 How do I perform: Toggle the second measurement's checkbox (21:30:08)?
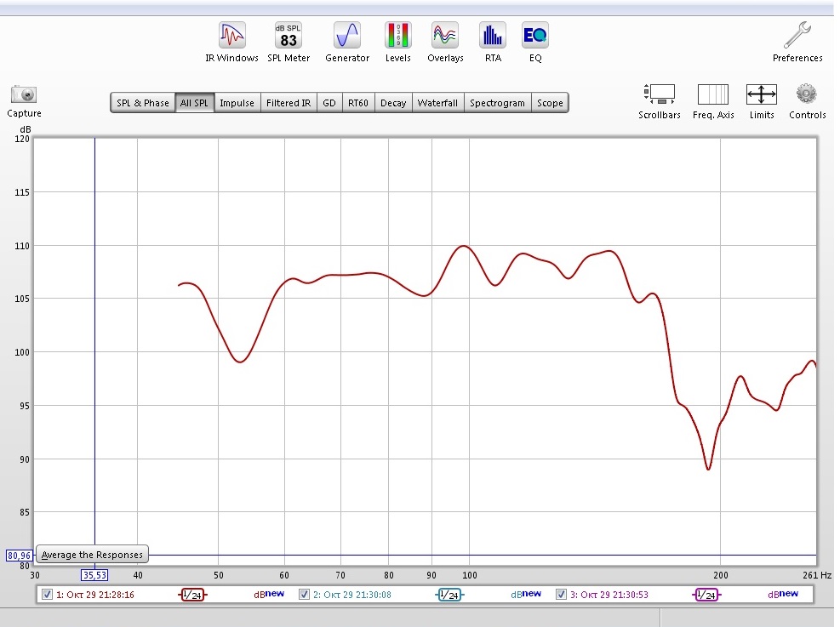click(305, 595)
